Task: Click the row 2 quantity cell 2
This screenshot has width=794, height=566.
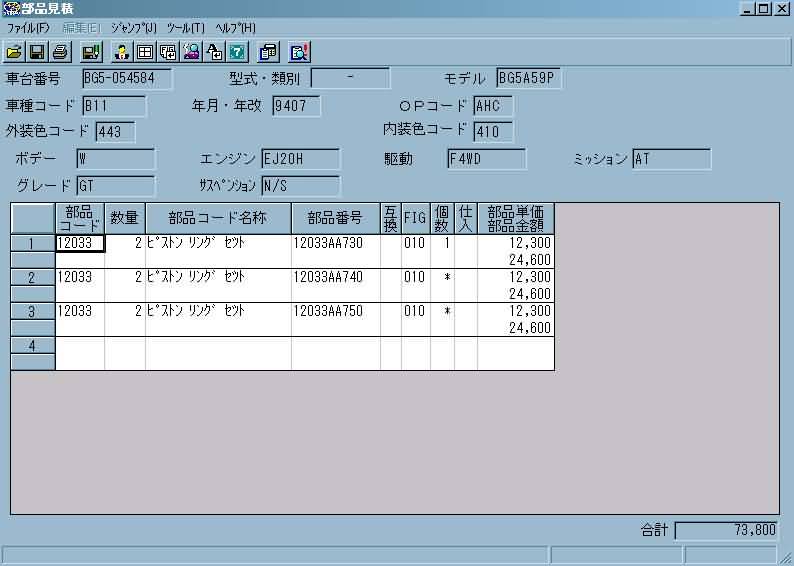Action: [x=125, y=277]
